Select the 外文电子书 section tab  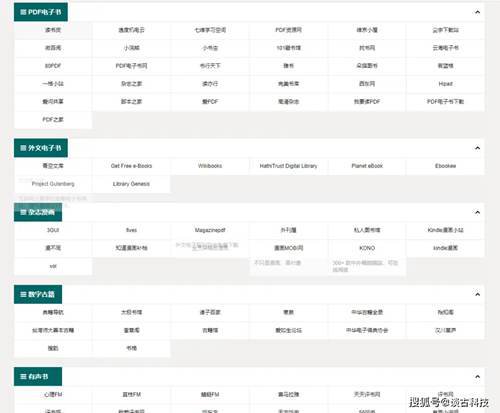click(x=41, y=148)
